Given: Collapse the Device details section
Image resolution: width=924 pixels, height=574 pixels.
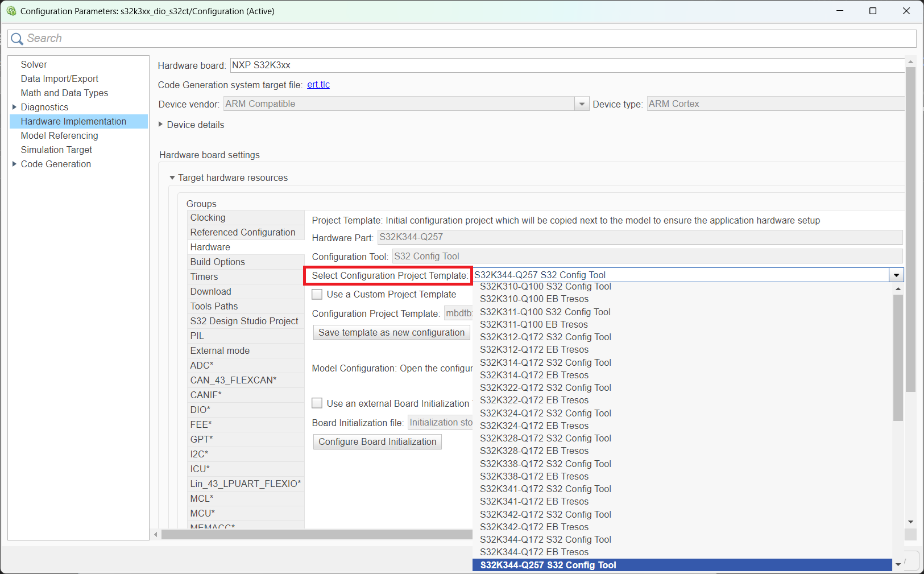Looking at the screenshot, I should [x=161, y=125].
